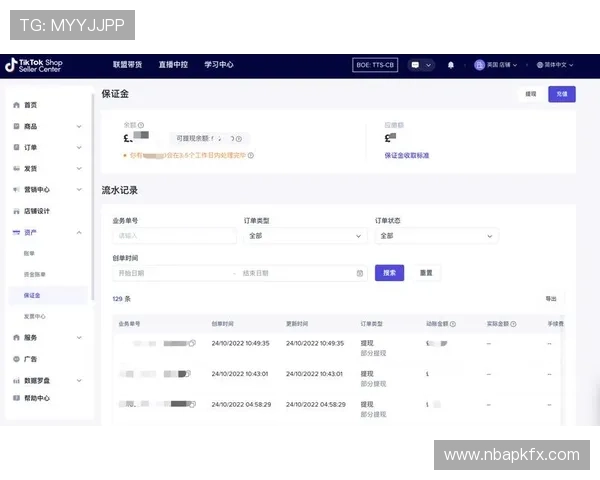600x480 pixels.
Task: Click info icon beside 可提现余额
Action: tap(239, 139)
